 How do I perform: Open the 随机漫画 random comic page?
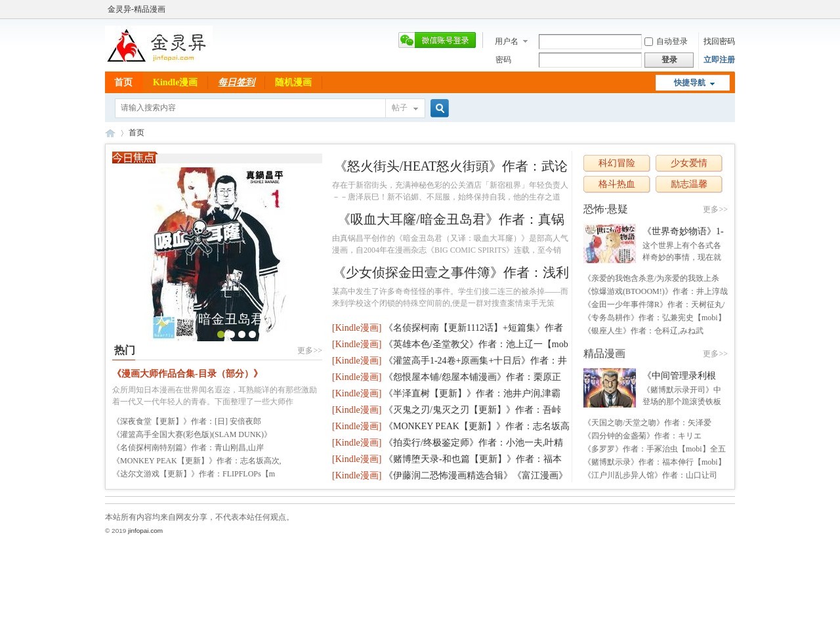tap(293, 83)
